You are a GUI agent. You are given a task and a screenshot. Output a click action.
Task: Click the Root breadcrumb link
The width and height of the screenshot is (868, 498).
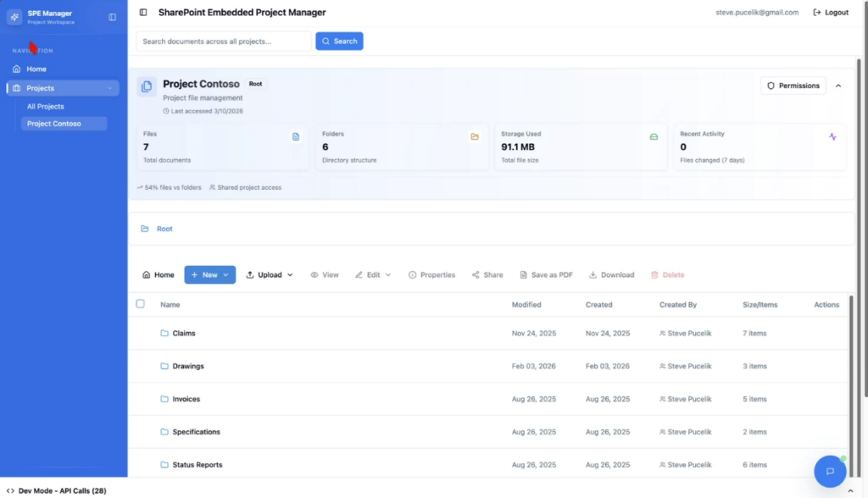pos(164,229)
